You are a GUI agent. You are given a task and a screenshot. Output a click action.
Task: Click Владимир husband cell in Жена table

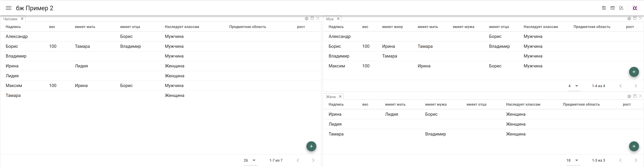coord(436,134)
